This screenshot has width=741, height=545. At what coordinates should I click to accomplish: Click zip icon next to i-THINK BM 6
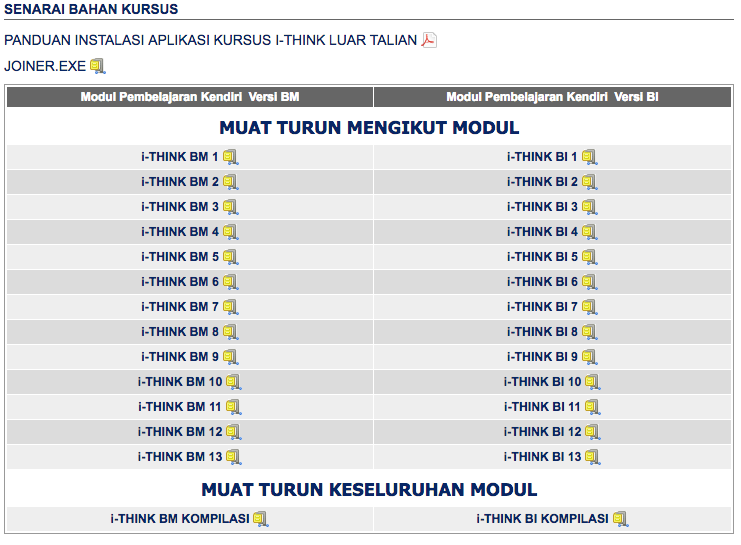tap(231, 282)
